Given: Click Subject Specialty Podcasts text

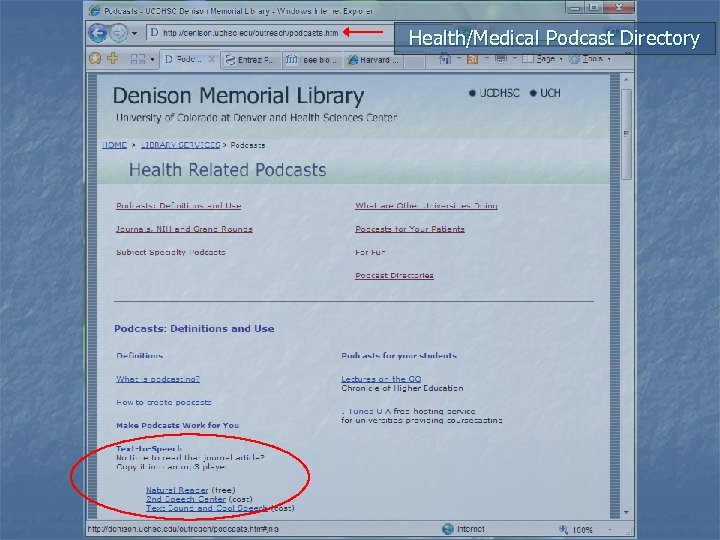Looking at the screenshot, I should point(171,252).
